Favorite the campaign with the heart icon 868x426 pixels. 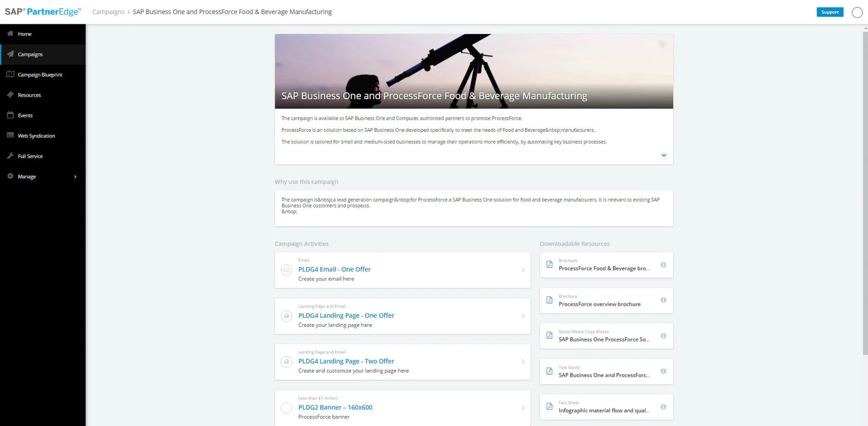662,44
